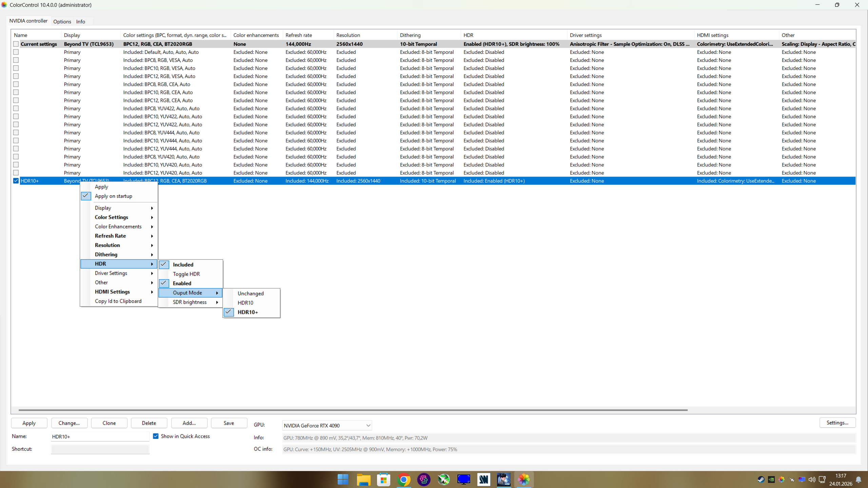
Task: Click the Windows Start button
Action: point(343,480)
